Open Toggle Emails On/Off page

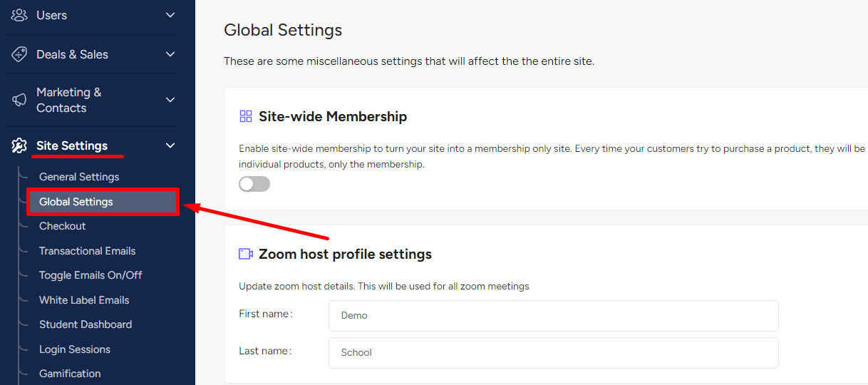pyautogui.click(x=91, y=275)
